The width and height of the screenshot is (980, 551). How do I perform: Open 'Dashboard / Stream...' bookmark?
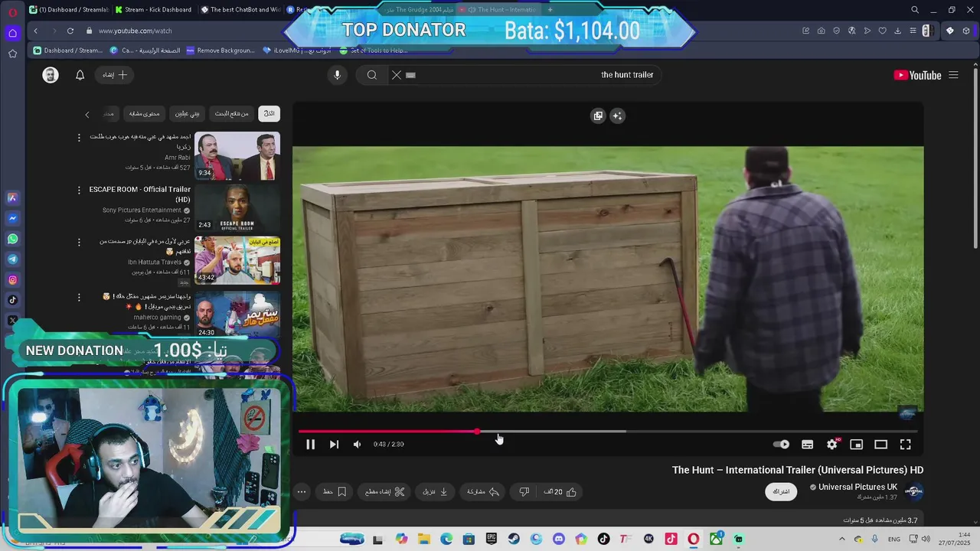[67, 51]
